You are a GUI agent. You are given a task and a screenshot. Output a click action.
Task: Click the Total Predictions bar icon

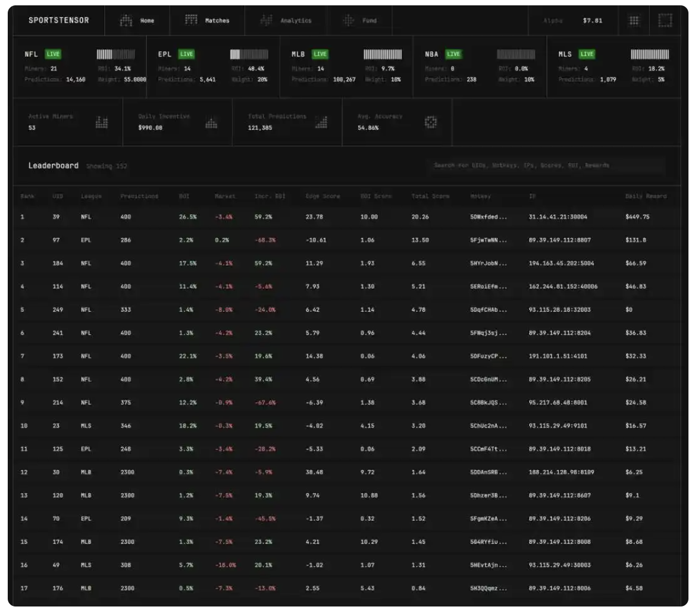coord(321,122)
